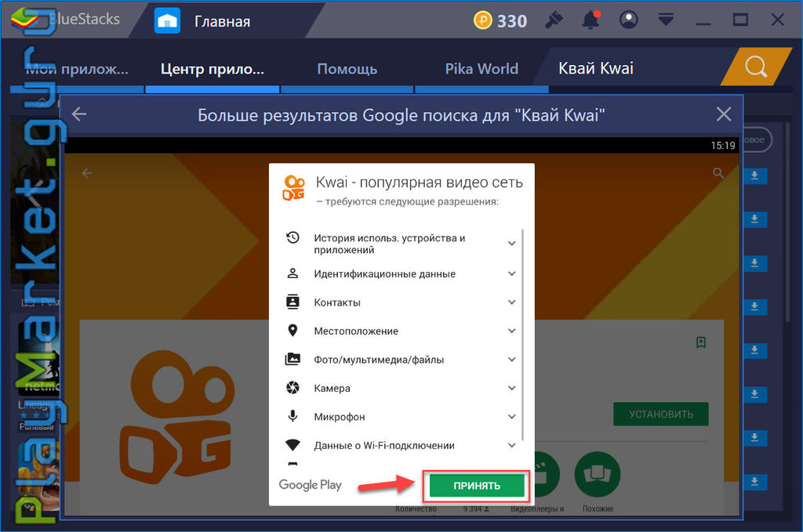The image size is (803, 532).
Task: Click the Kwai app logo in permissions dialog
Action: 293,188
